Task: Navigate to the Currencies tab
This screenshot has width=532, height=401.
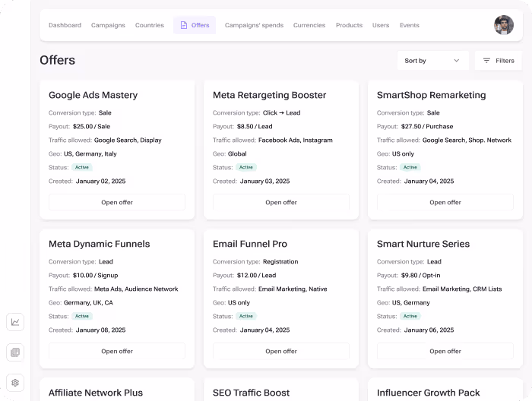Action: click(309, 25)
